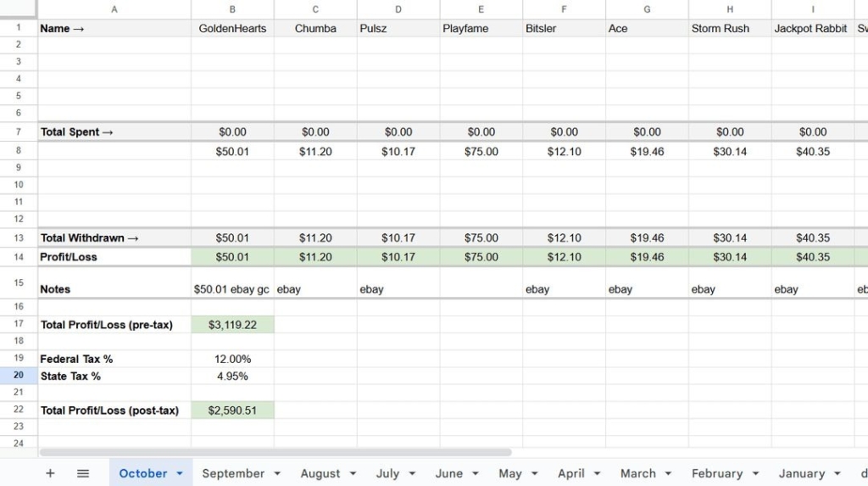
Task: Go to the May sheet tab
Action: [509, 473]
